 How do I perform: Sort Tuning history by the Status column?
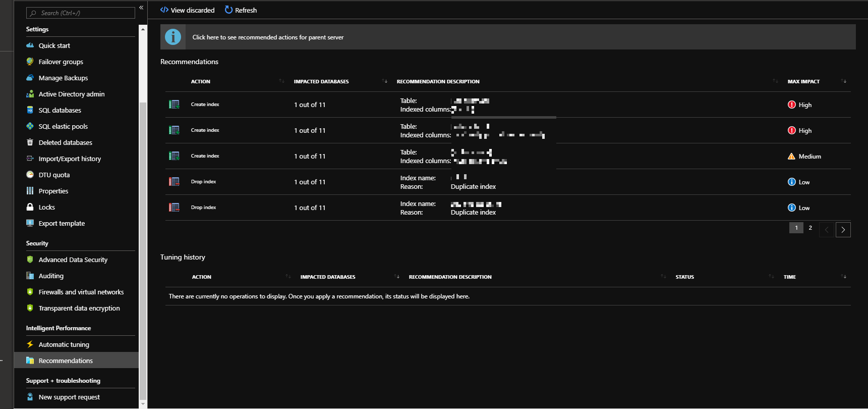(x=771, y=277)
